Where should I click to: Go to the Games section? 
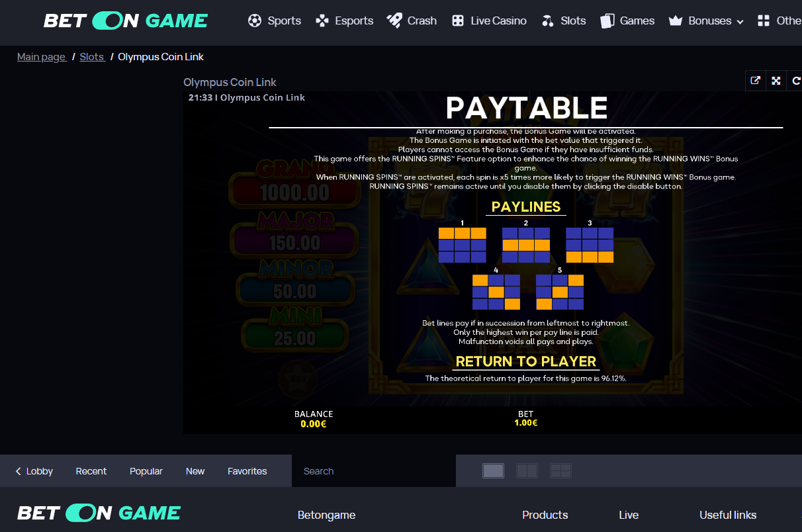point(627,21)
